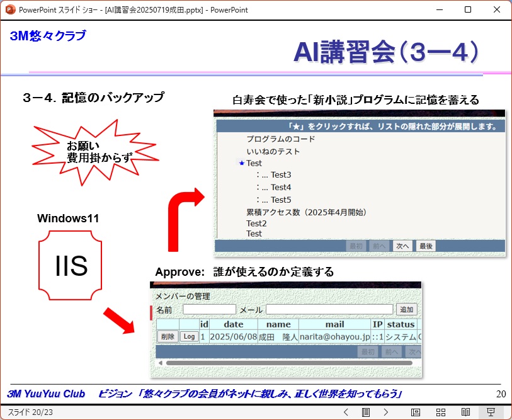
Task: Maximize the PowerPoint slide show window
Action: (x=467, y=9)
